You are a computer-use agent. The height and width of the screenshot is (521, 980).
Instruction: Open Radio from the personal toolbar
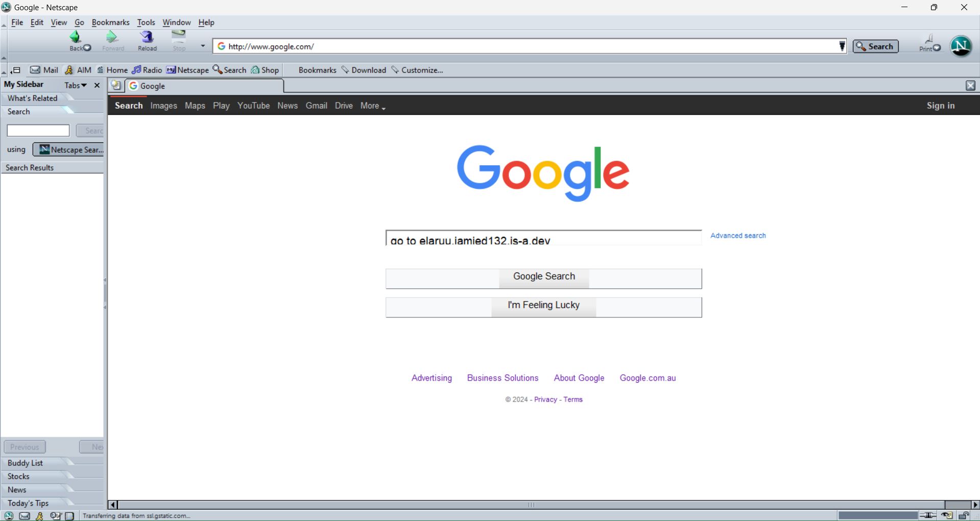[x=147, y=70]
